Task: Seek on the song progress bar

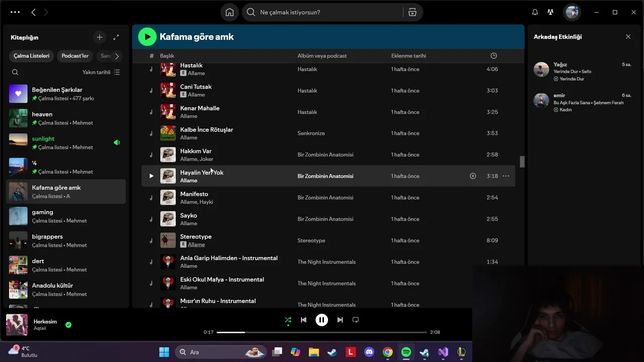Action: (x=321, y=332)
